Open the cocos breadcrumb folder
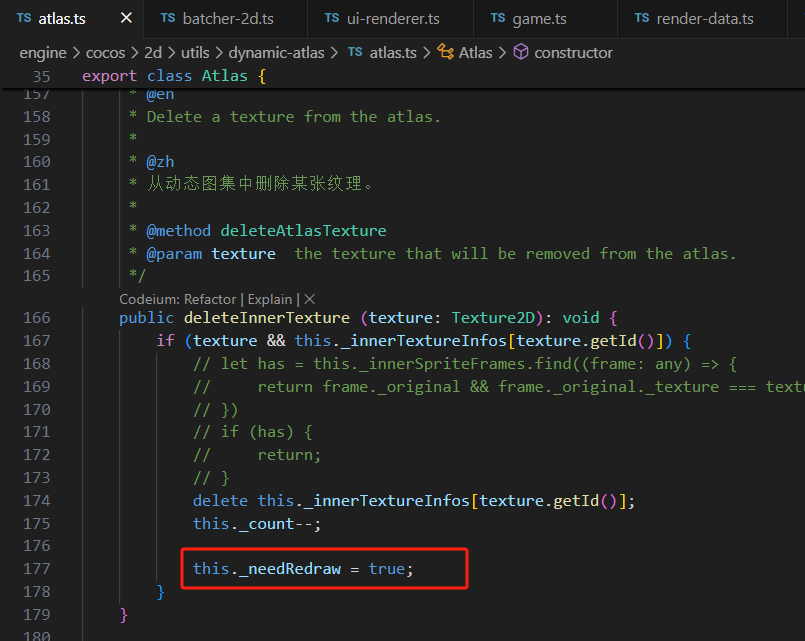805x641 pixels. pos(105,52)
